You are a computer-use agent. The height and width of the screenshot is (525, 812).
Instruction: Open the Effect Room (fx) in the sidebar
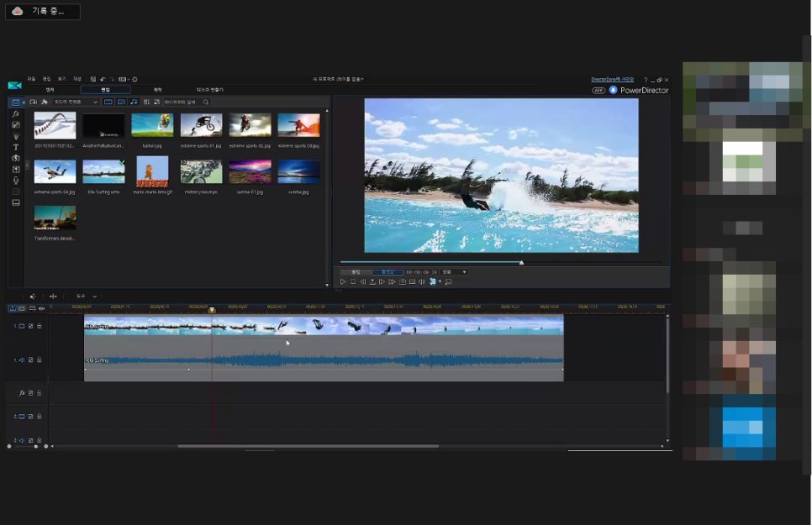pyautogui.click(x=16, y=113)
